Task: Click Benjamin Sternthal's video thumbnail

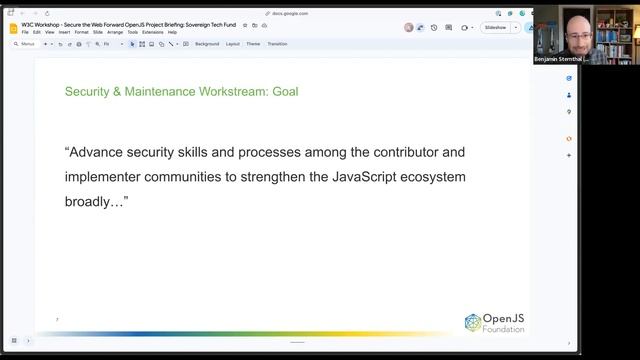Action: point(587,35)
